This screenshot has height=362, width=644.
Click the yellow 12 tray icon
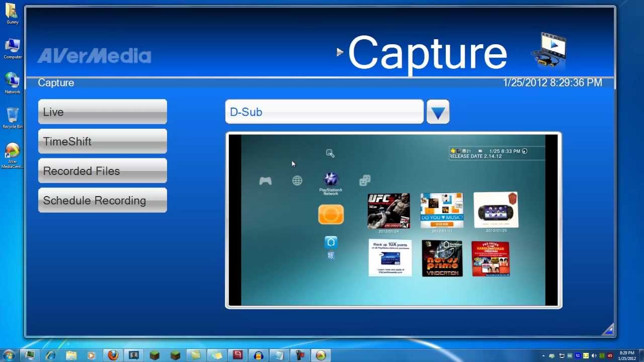[x=586, y=356]
